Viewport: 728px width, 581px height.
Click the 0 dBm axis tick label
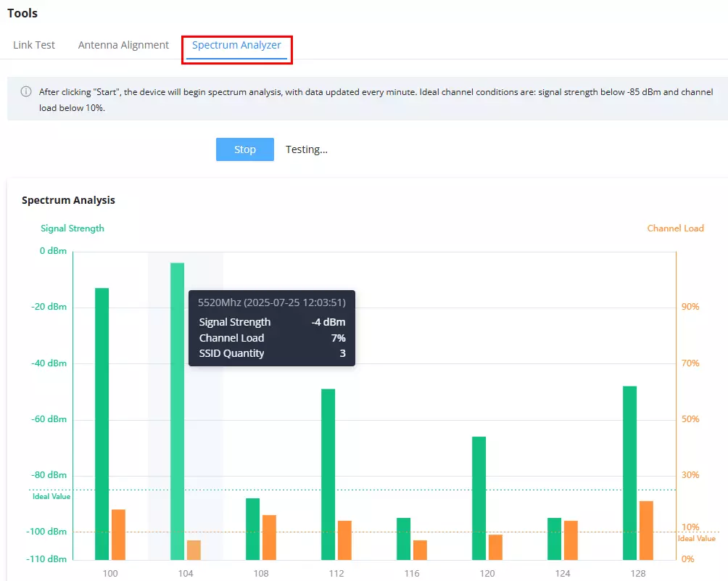[x=53, y=251]
